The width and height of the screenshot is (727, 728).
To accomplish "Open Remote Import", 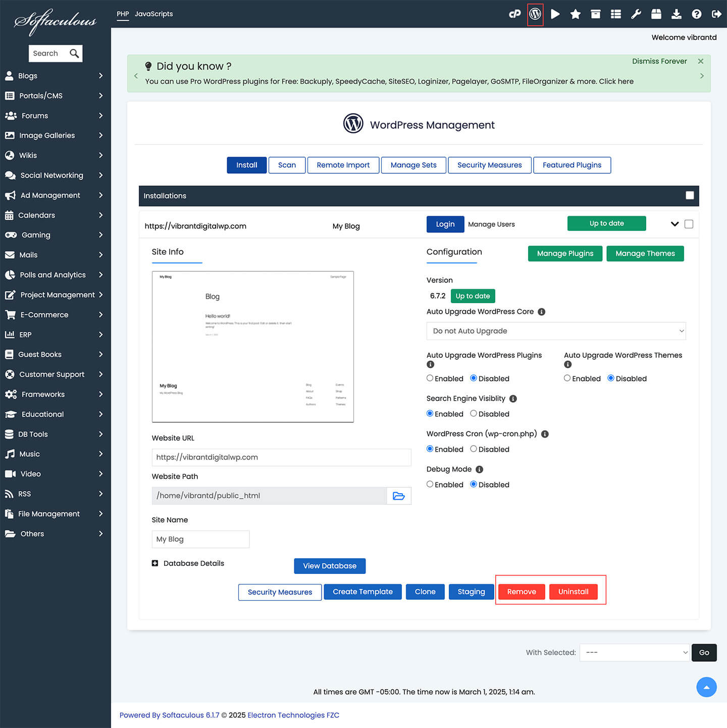I will point(343,165).
